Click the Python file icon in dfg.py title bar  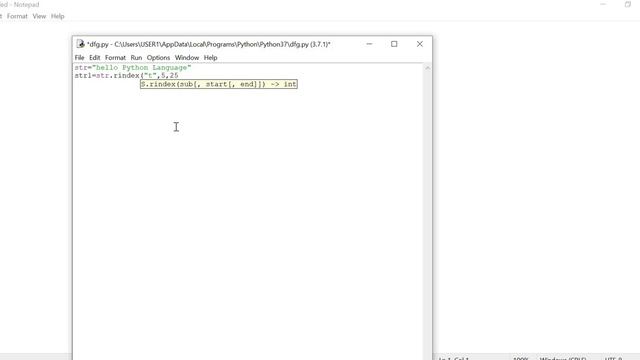pos(80,44)
